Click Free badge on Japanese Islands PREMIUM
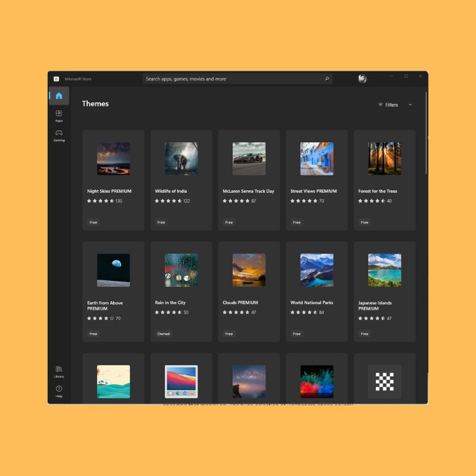This screenshot has height=476, width=476. pos(365,334)
